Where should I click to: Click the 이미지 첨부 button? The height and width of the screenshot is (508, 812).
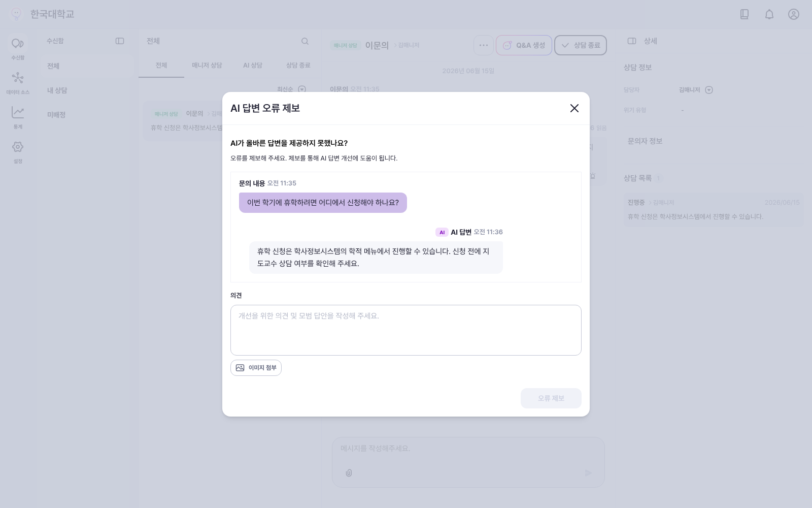[256, 368]
